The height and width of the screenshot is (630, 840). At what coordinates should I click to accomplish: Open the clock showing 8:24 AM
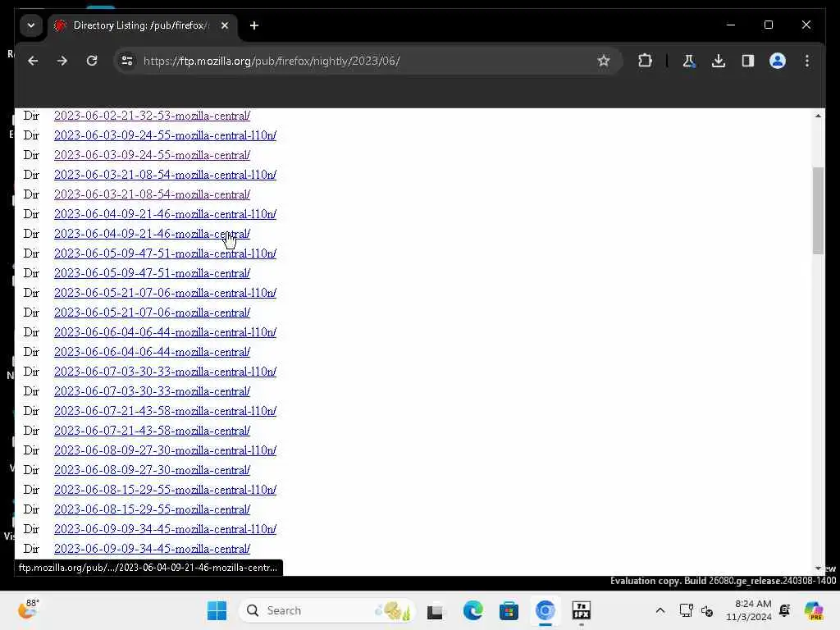tap(748, 610)
